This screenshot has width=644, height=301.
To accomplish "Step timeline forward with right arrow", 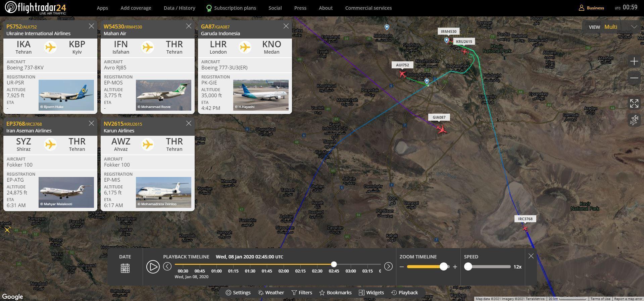I will 388,266.
